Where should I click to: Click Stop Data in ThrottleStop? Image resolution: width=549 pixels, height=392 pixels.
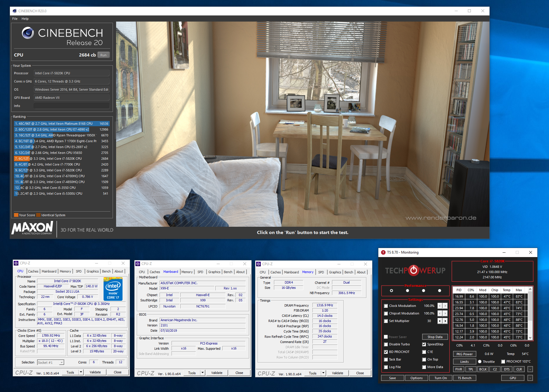pos(435,337)
